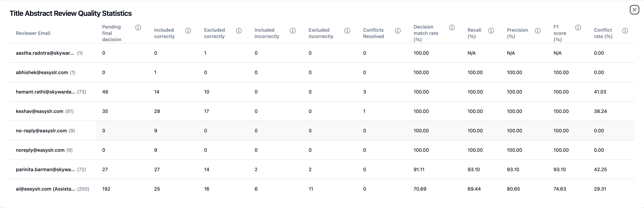
Task: Click the Included incorrectly header text
Action: (267, 33)
